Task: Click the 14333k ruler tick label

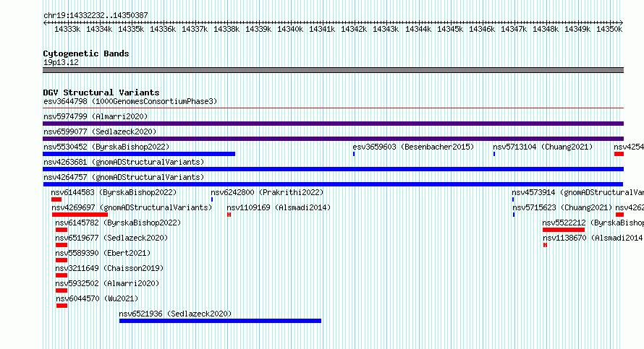Action: click(67, 29)
